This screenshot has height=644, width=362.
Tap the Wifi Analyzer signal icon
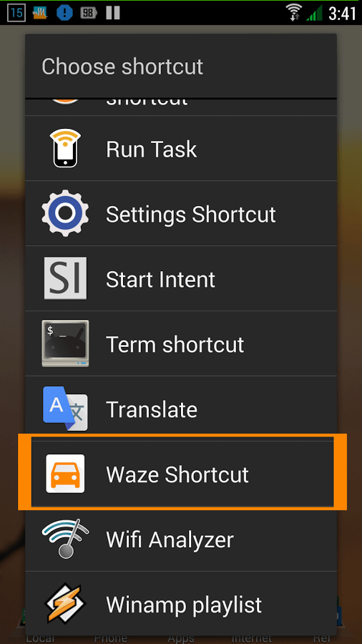(65, 538)
